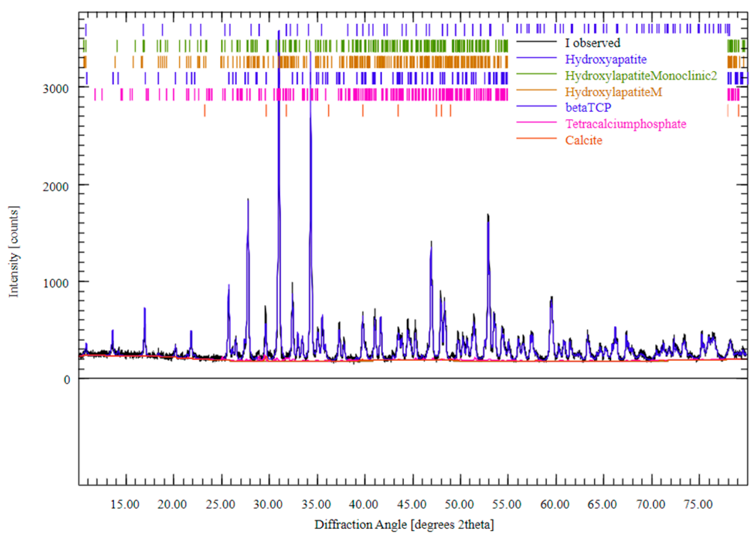Select the HydroxylapatiteM legend label
756x537 pixels.
tap(613, 92)
